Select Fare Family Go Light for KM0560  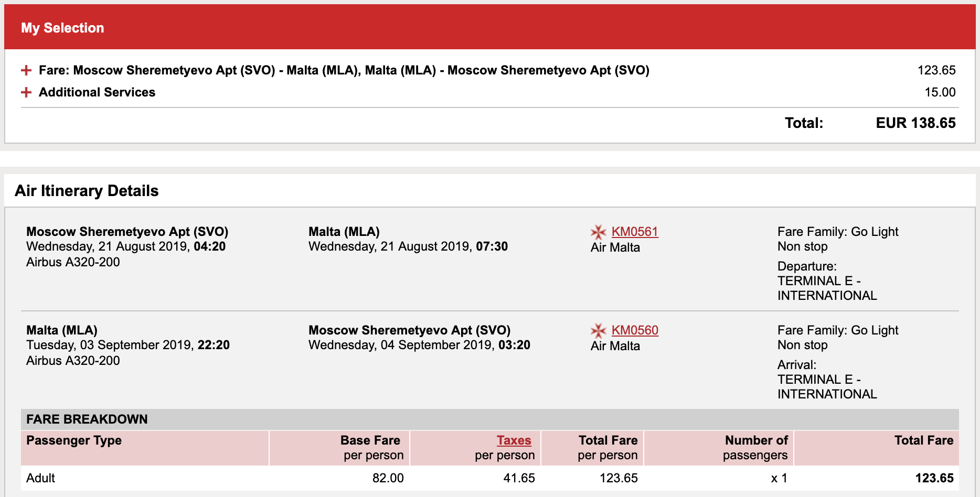[x=838, y=330]
